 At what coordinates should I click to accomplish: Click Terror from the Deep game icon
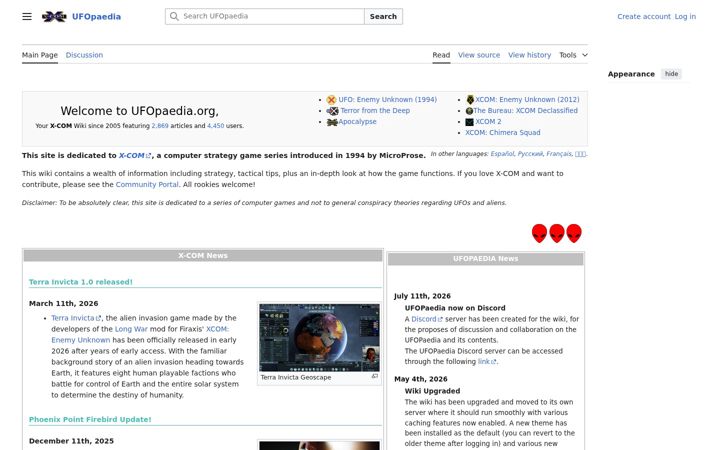click(332, 111)
